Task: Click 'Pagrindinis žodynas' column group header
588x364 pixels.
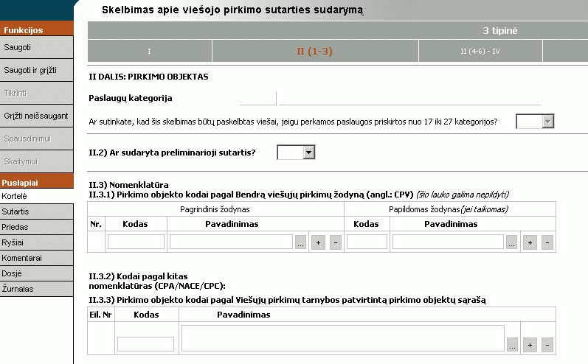Action: click(x=215, y=209)
